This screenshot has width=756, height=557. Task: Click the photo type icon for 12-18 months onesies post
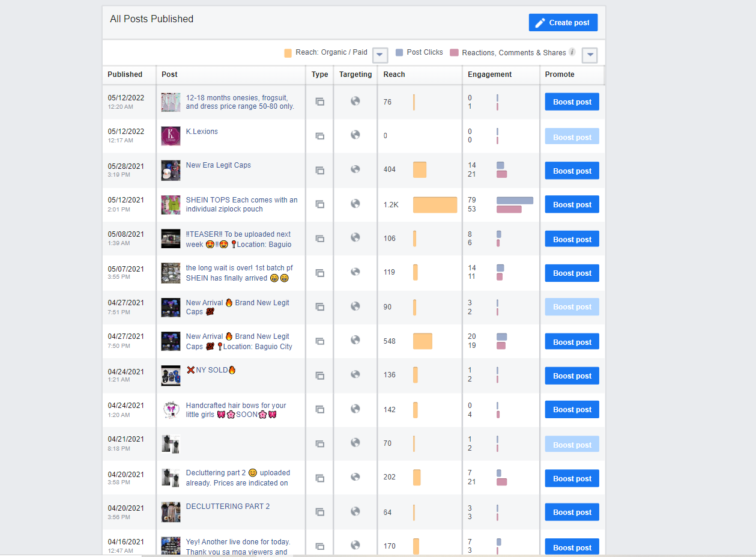[x=320, y=102]
